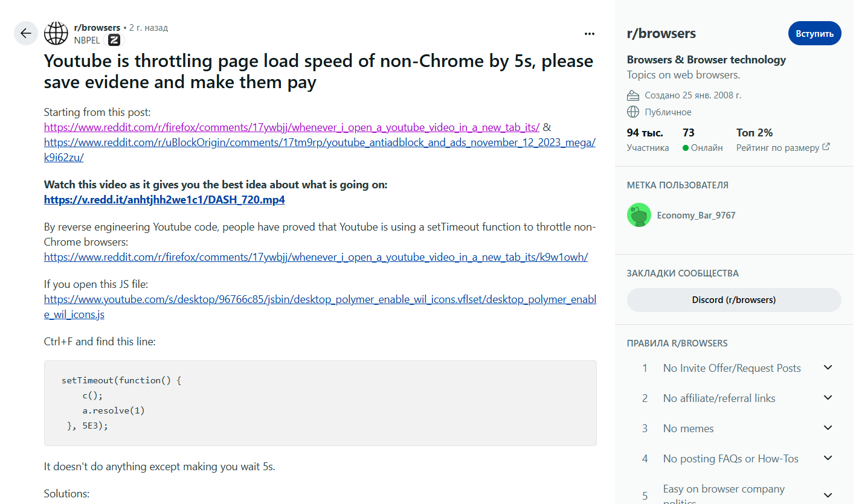Click the setTimeout code block
The height and width of the screenshot is (504, 856).
pos(320,403)
